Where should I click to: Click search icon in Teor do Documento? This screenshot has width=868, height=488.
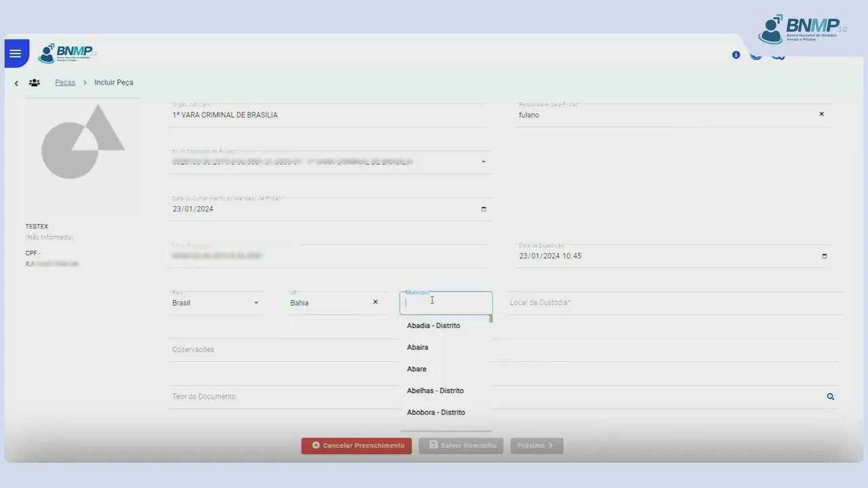click(831, 396)
